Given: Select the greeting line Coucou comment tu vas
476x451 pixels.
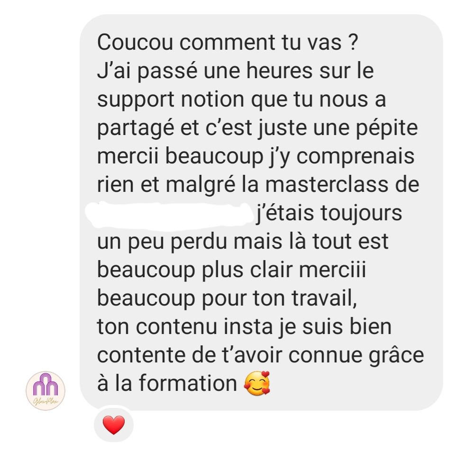Looking at the screenshot, I should click(x=228, y=42).
